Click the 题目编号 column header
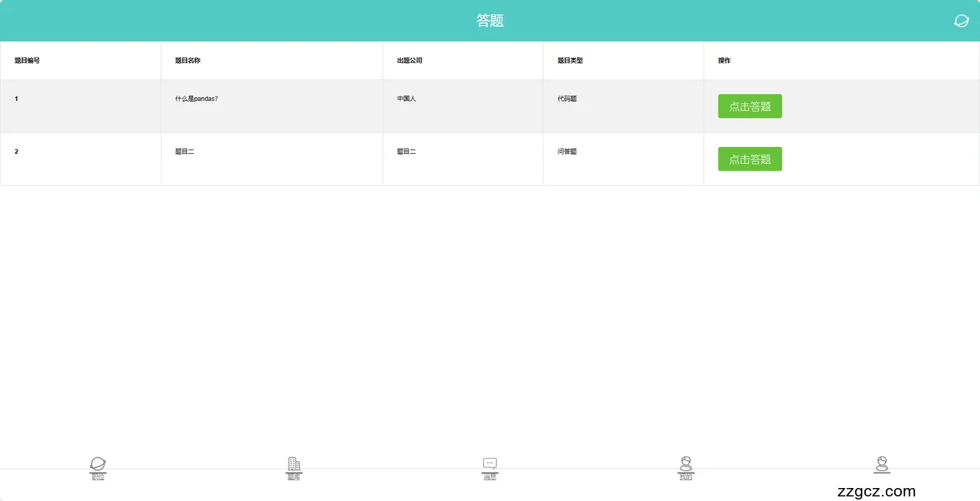Screen dimensions: 980x501 point(28,60)
